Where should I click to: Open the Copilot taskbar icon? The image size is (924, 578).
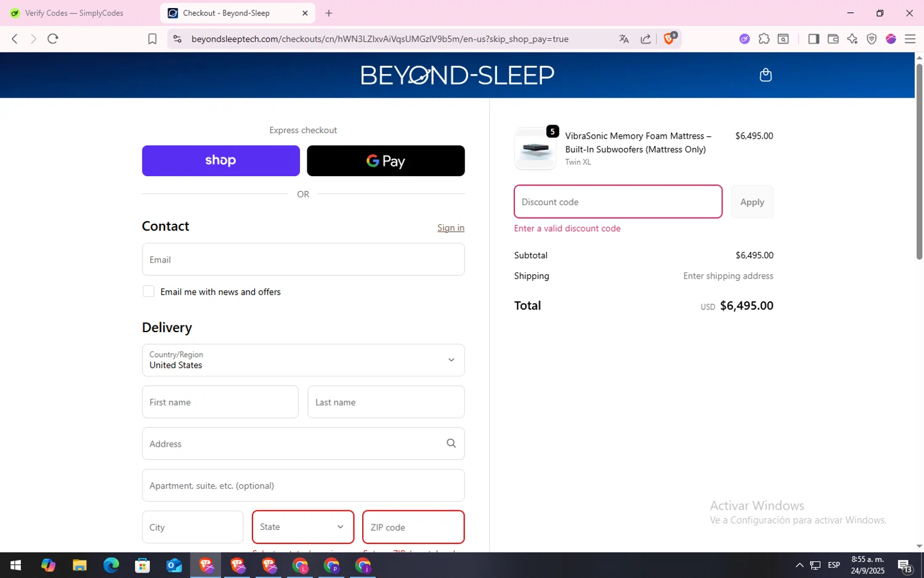click(48, 565)
